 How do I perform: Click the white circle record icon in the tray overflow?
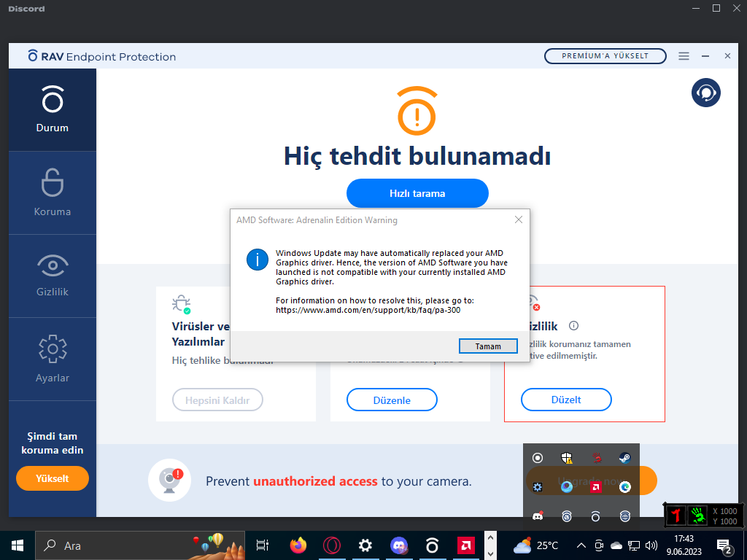tap(538, 458)
